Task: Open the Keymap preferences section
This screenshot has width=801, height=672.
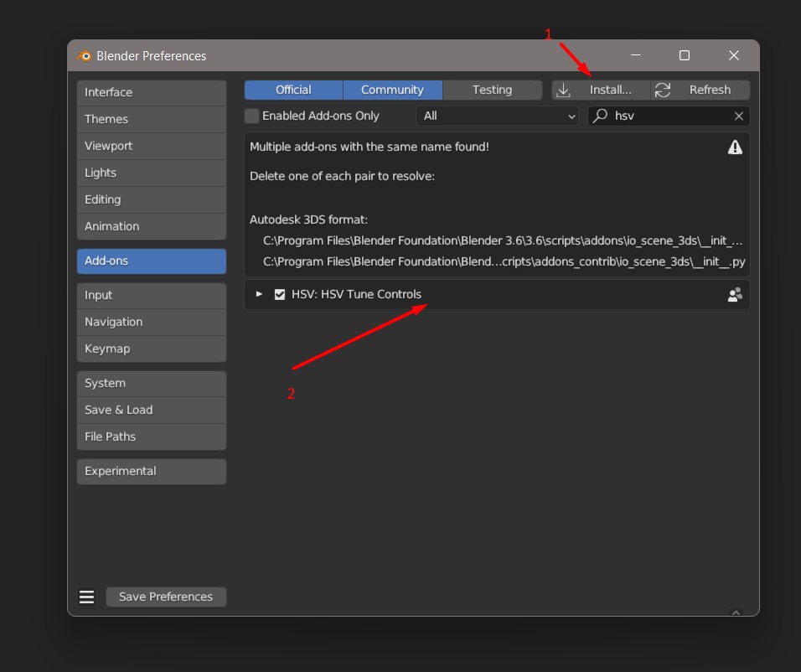Action: click(151, 349)
